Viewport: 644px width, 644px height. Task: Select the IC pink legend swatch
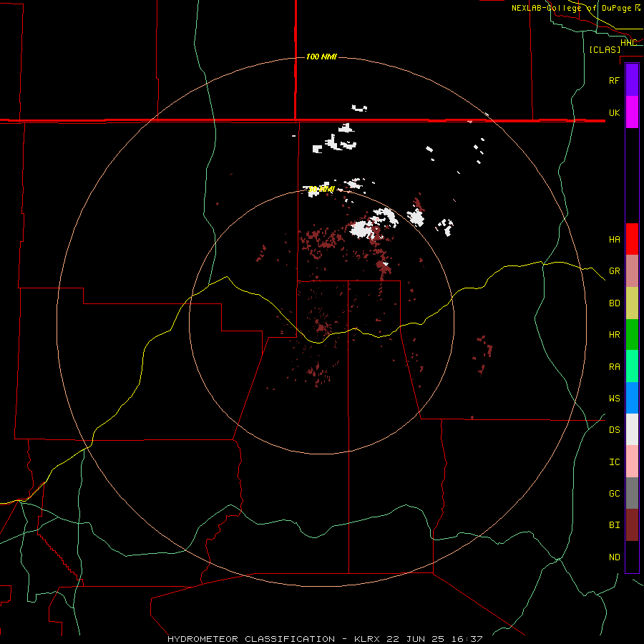point(632,462)
